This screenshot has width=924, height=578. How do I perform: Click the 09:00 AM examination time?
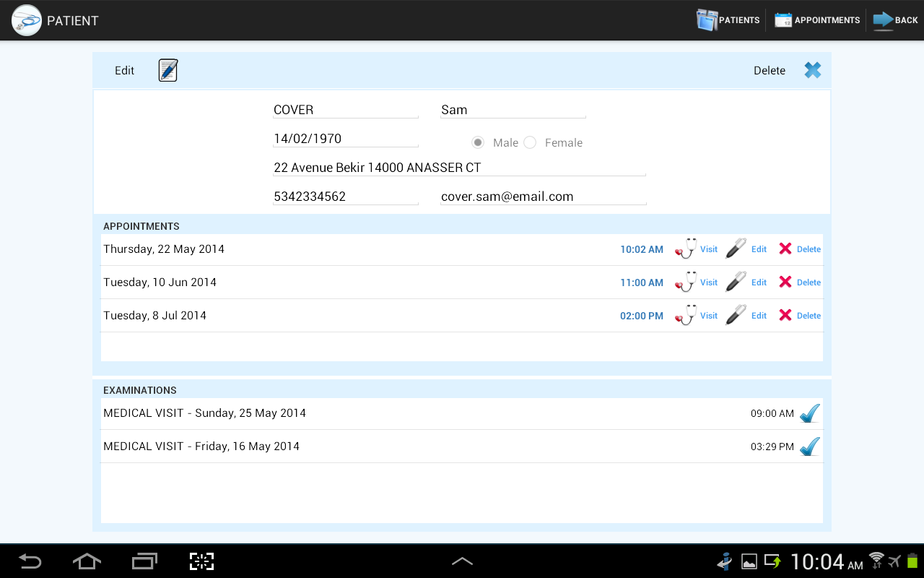coord(772,414)
